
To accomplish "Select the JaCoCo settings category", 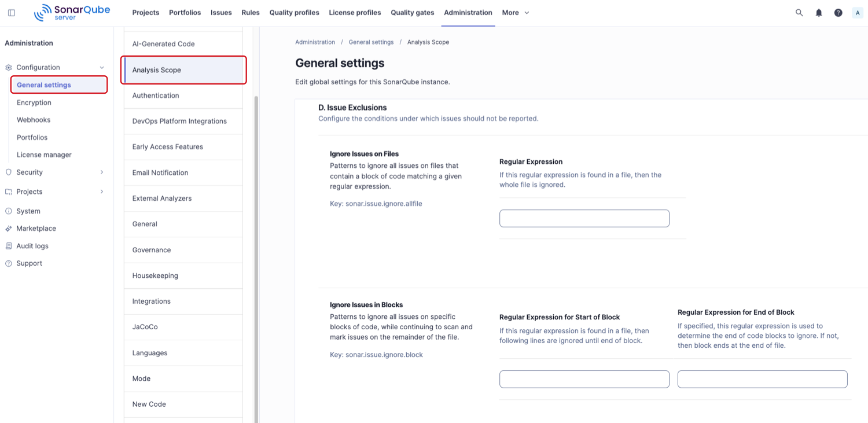I will (183, 327).
